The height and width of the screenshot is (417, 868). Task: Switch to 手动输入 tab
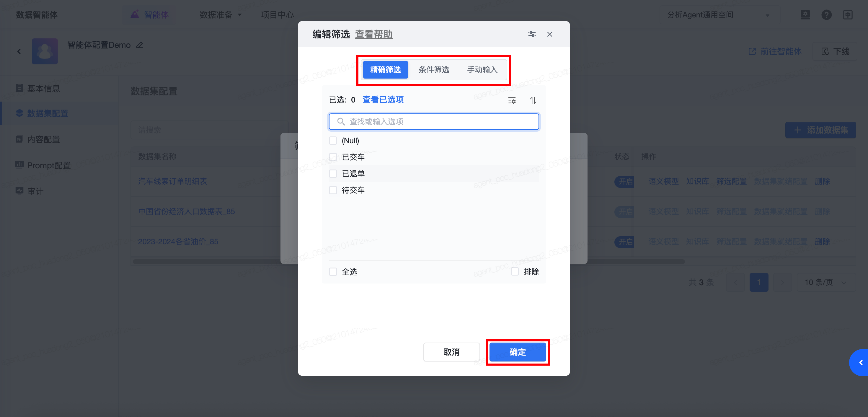(x=482, y=70)
